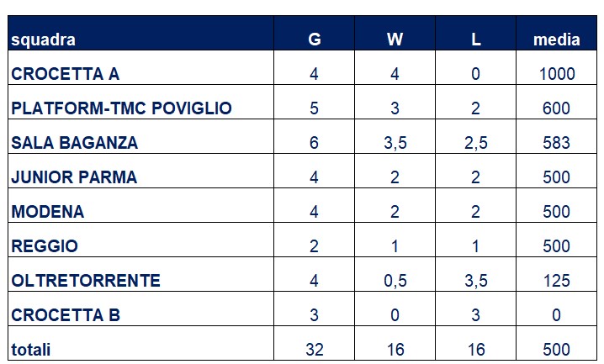This screenshot has width=604, height=364.
Task: Click the 125 media value
Action: tap(557, 281)
